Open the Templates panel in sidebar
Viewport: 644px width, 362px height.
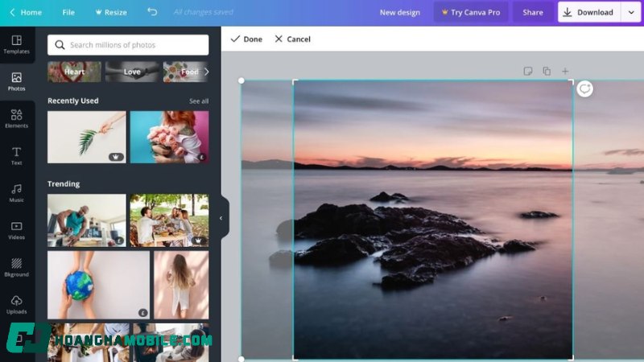16,45
